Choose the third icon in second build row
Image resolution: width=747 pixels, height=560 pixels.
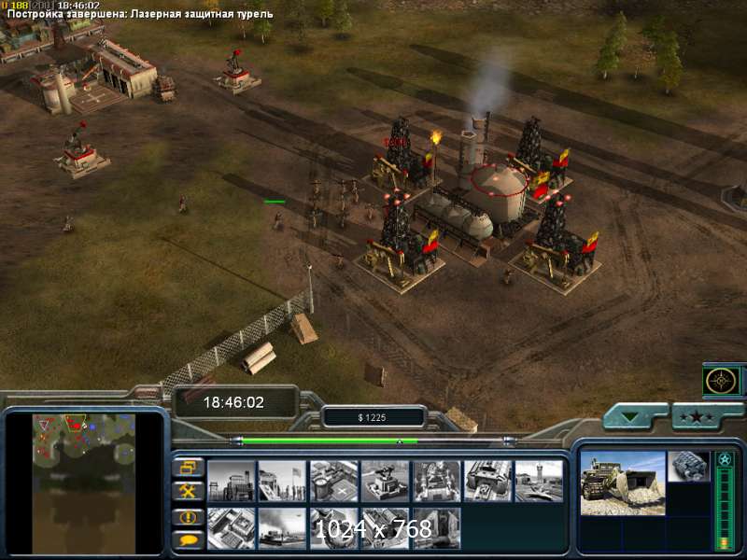333,528
